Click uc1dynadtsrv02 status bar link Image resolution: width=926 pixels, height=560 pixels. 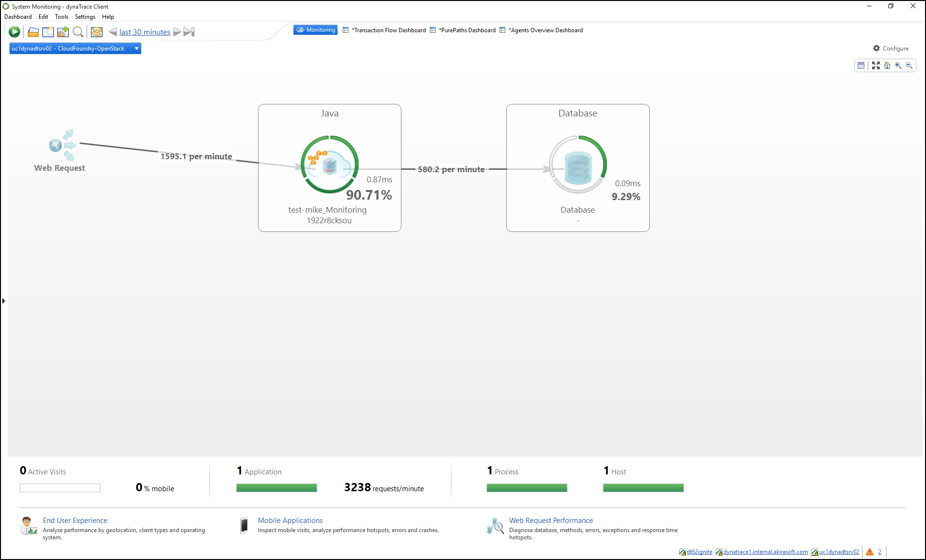[839, 552]
